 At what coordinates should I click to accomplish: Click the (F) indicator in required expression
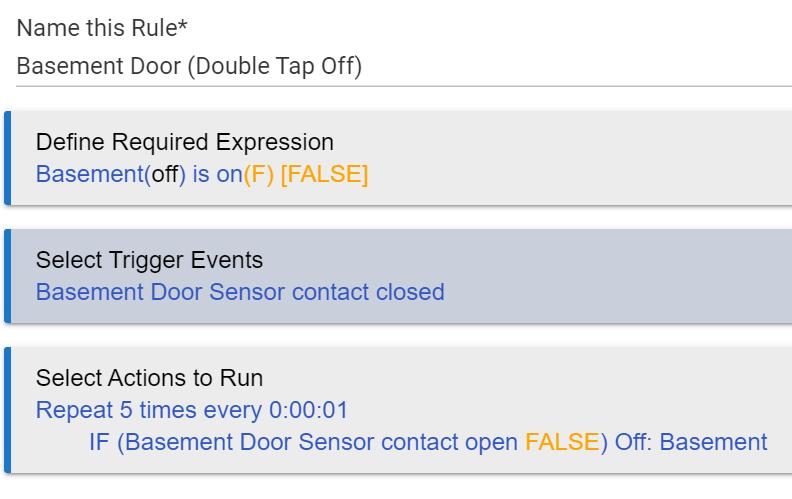click(259, 174)
